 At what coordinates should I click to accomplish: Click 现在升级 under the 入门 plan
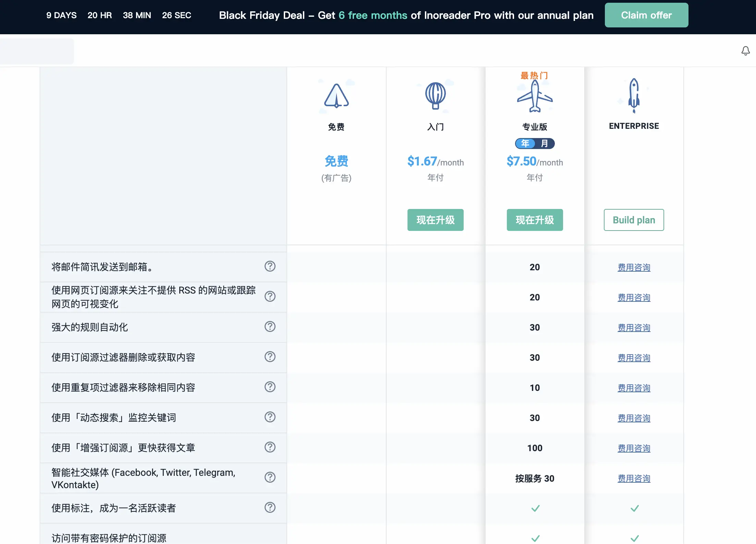tap(435, 220)
